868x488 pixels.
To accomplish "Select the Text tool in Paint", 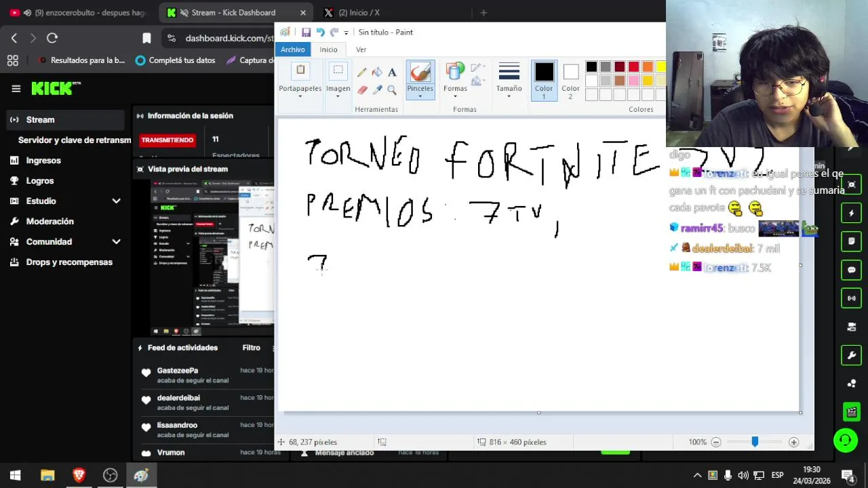I will point(392,73).
